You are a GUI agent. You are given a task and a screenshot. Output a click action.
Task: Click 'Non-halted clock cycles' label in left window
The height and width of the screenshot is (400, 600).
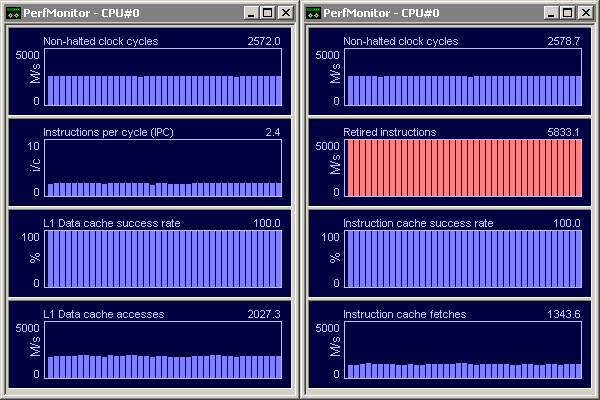tap(101, 41)
